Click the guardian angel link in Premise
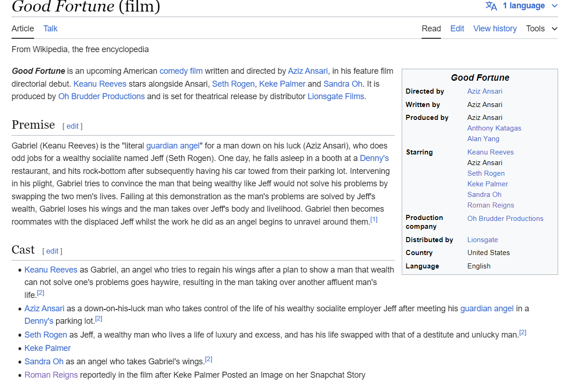Viewport: 565px width, 392px height. click(173, 146)
